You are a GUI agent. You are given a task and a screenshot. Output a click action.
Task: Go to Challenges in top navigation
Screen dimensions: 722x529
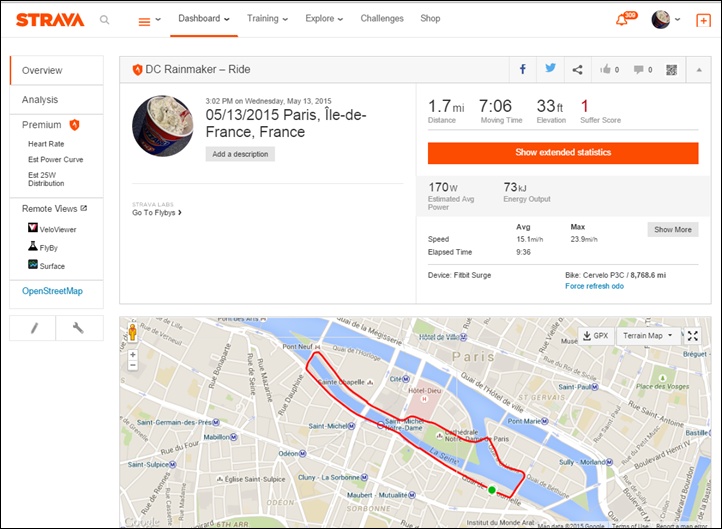coord(382,19)
